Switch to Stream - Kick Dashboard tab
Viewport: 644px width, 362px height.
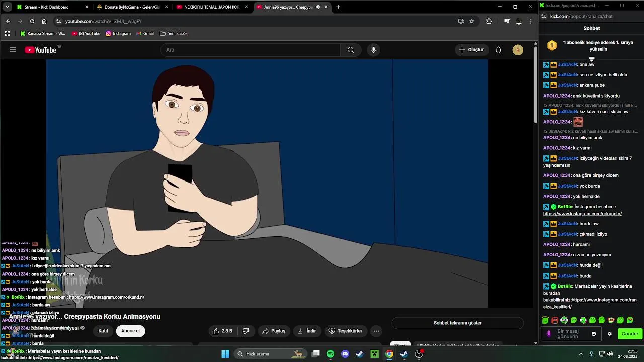(x=52, y=7)
